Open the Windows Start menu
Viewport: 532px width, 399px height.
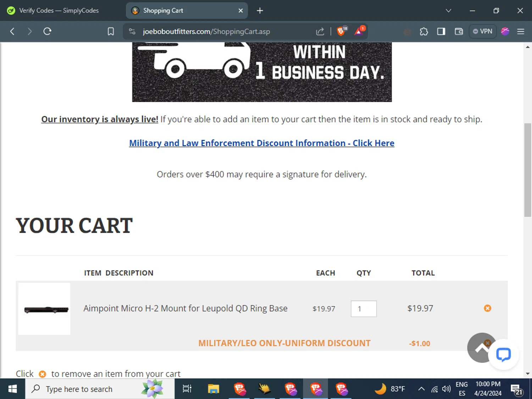click(x=12, y=389)
